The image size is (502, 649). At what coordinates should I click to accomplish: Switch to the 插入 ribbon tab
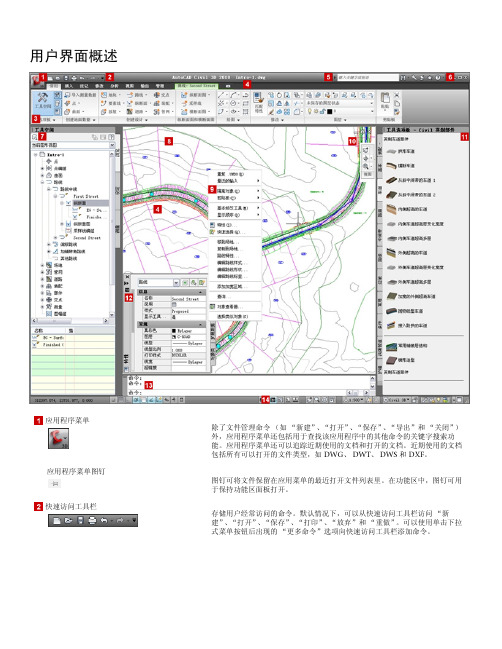coord(69,86)
